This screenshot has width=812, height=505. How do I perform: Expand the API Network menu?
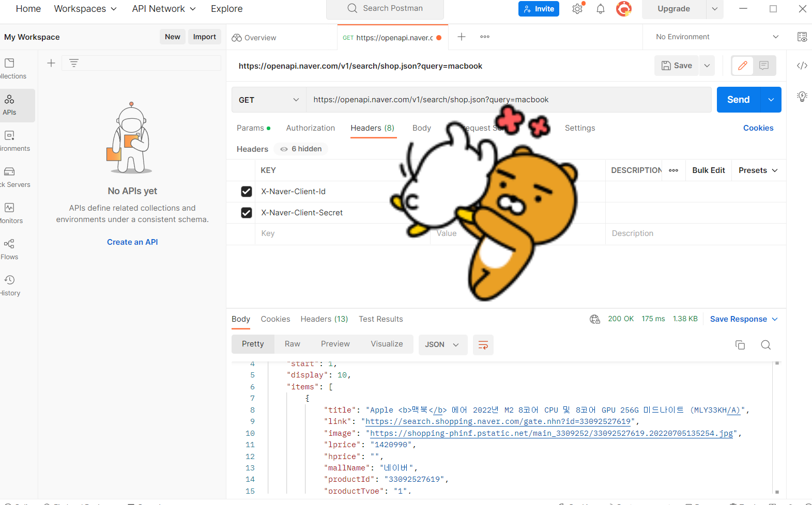[x=164, y=9]
